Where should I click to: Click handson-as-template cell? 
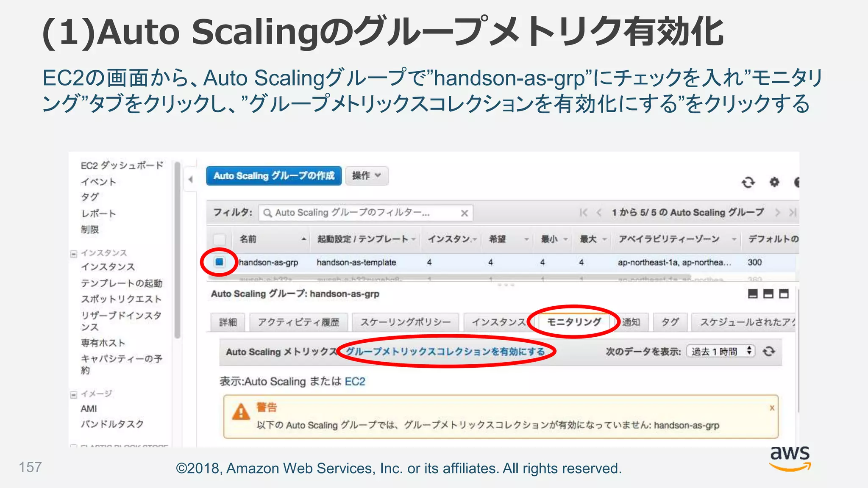tap(356, 263)
